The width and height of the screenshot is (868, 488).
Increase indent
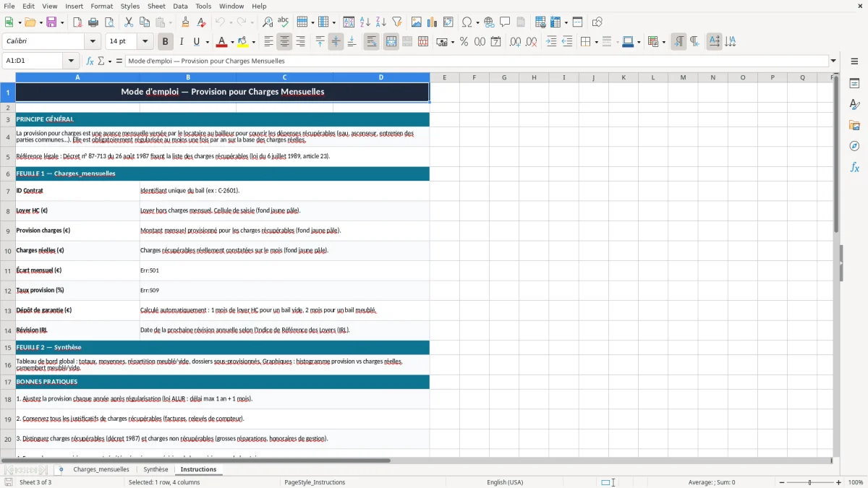click(551, 42)
